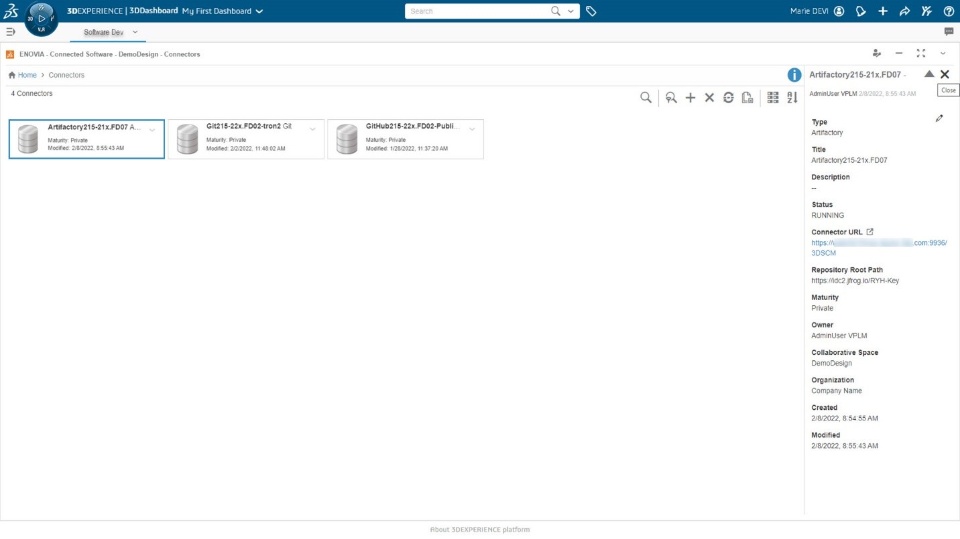Click the 4 Connectors count label
Viewport: 960px width, 539px height.
31,94
